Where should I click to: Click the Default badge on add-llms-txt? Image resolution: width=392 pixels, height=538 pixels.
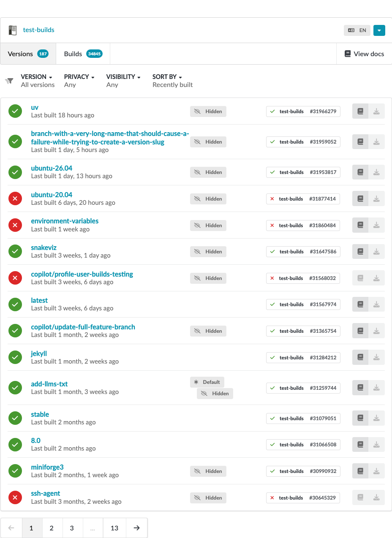[x=207, y=382]
